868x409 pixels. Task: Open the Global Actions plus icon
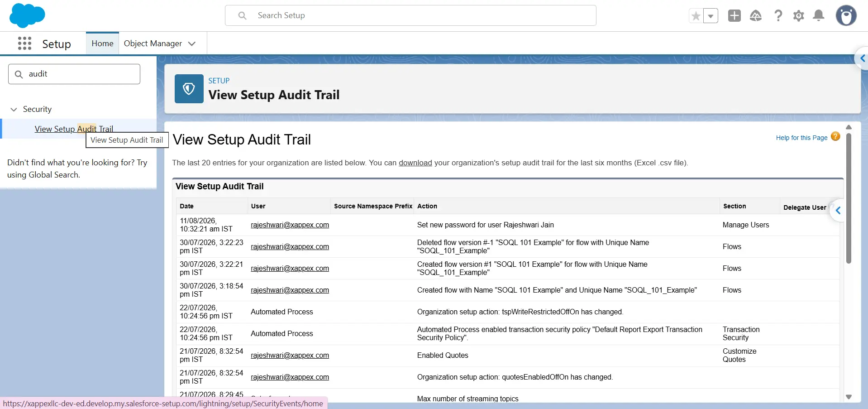pyautogui.click(x=734, y=15)
